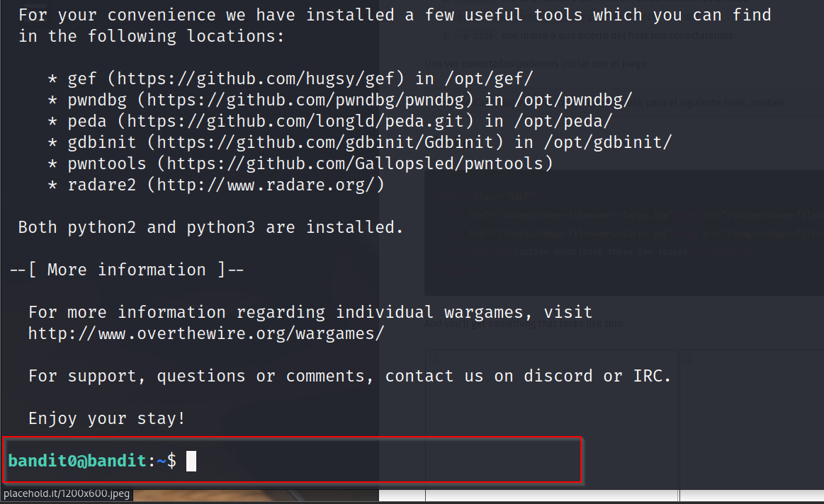Open the radare.org URL
The height and width of the screenshot is (504, 824).
266,185
